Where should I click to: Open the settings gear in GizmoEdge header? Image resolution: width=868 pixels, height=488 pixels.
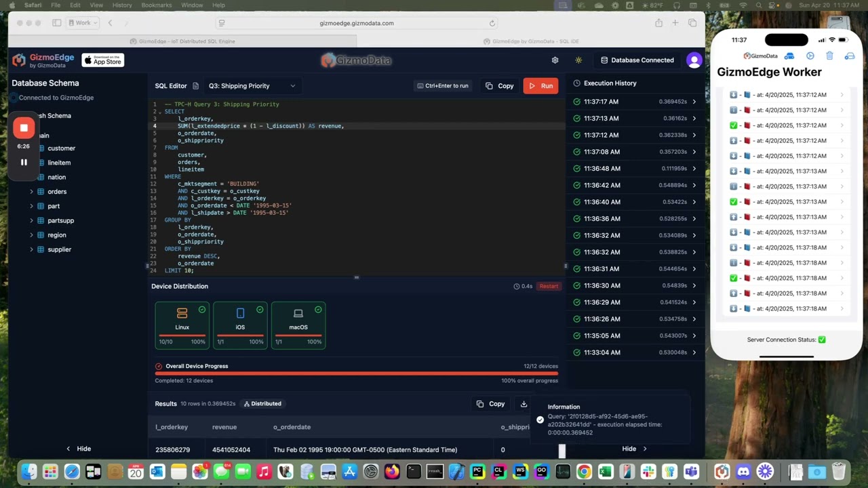[x=555, y=60]
